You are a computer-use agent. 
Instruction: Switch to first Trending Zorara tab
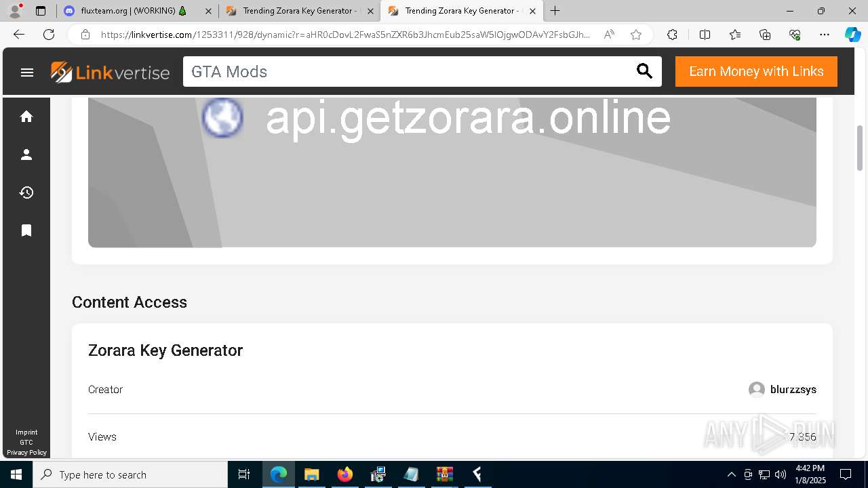pyautogui.click(x=299, y=11)
